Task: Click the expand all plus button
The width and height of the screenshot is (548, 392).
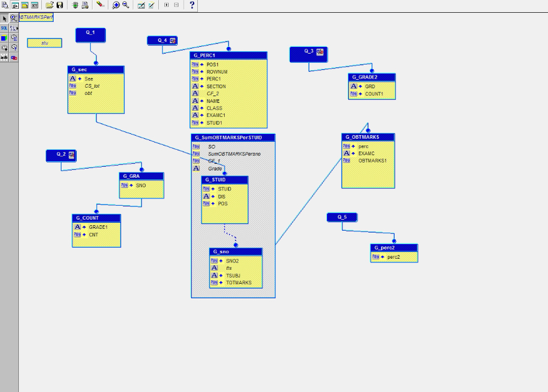Action: pyautogui.click(x=166, y=5)
